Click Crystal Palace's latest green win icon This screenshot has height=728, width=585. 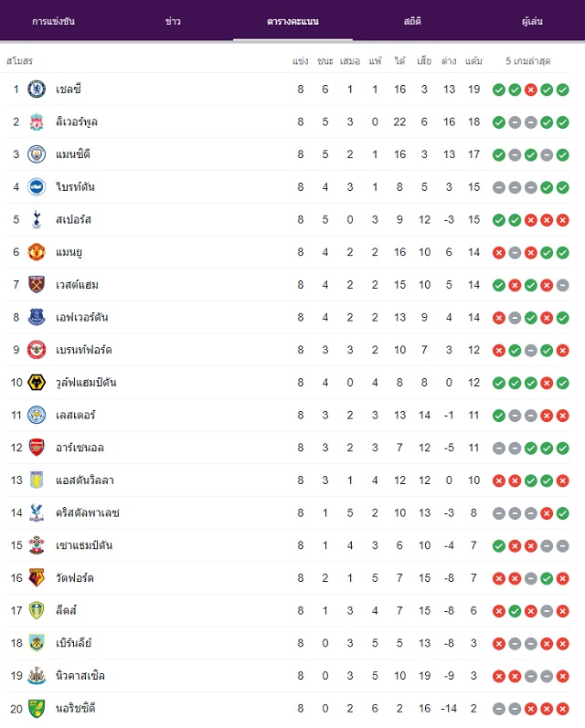coord(562,513)
